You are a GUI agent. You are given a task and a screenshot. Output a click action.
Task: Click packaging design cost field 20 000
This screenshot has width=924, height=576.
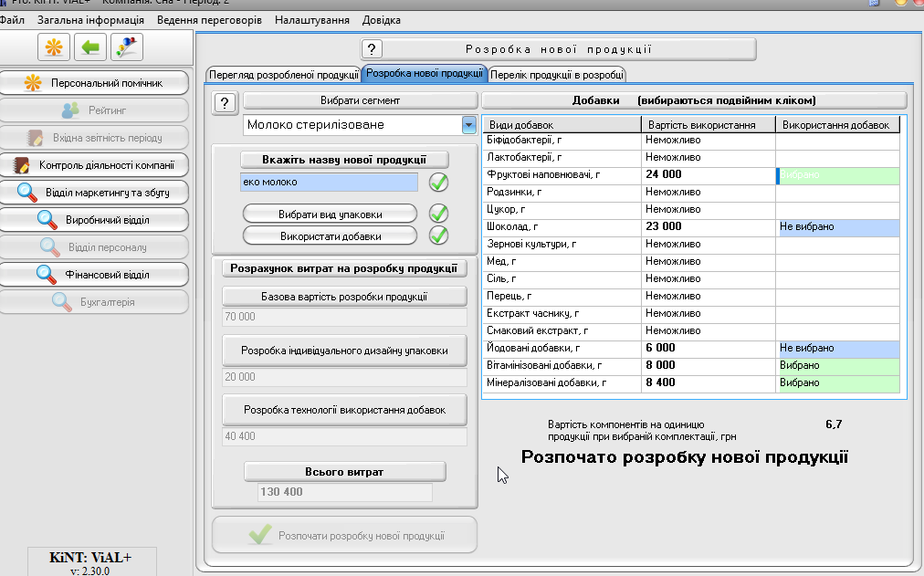tap(344, 377)
